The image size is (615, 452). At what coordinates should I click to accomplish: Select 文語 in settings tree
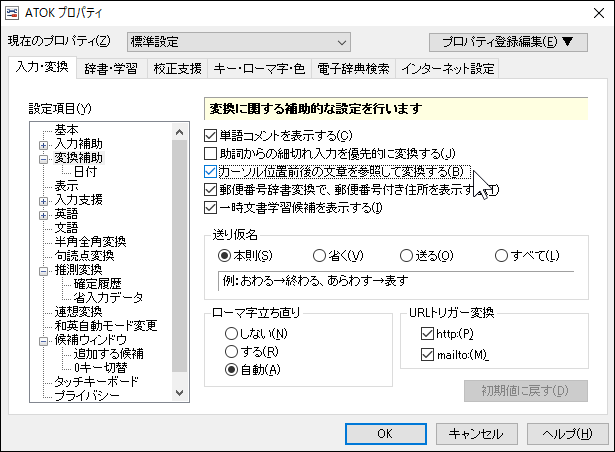66,228
